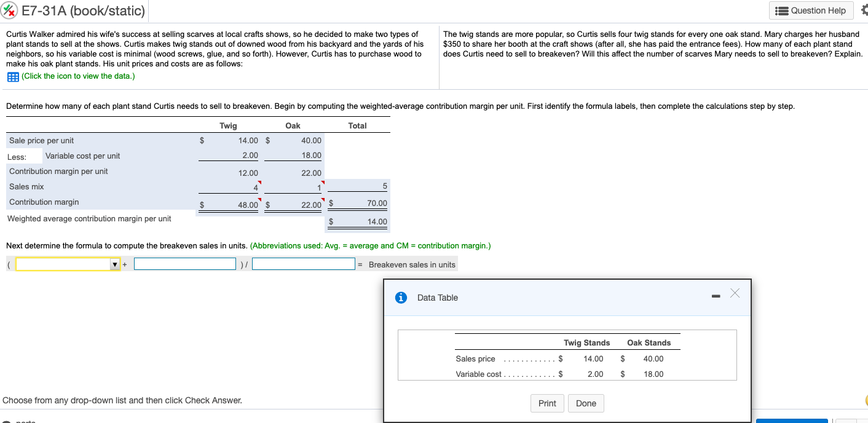Click the X to dismiss the Data Table window

click(x=735, y=294)
